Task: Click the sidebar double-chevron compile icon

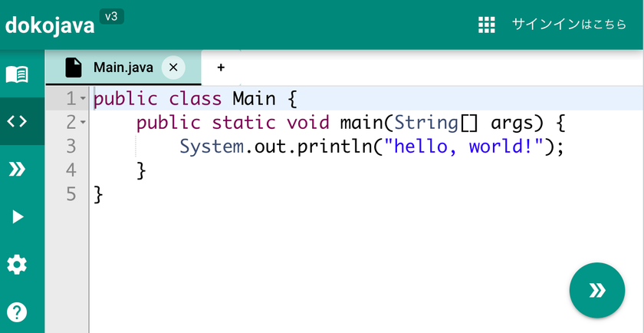Action: (17, 169)
